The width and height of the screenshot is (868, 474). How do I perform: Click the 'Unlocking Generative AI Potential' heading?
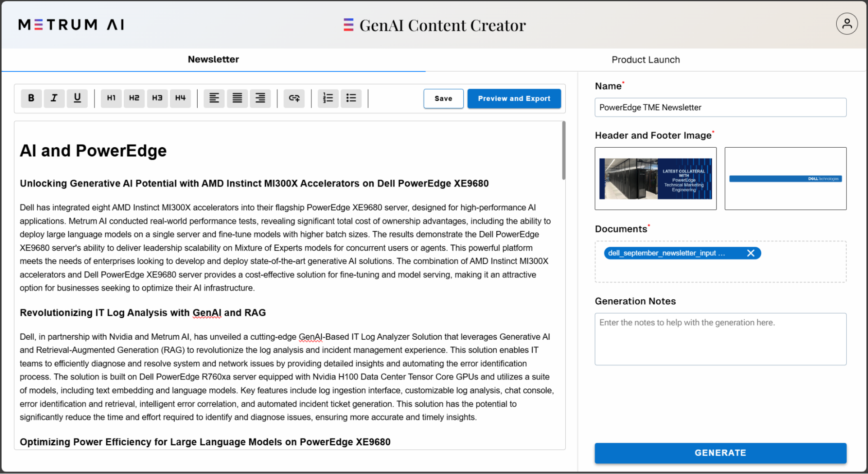point(254,183)
